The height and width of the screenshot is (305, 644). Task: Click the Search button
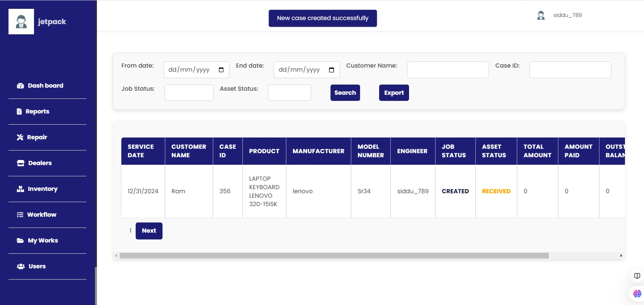[345, 93]
